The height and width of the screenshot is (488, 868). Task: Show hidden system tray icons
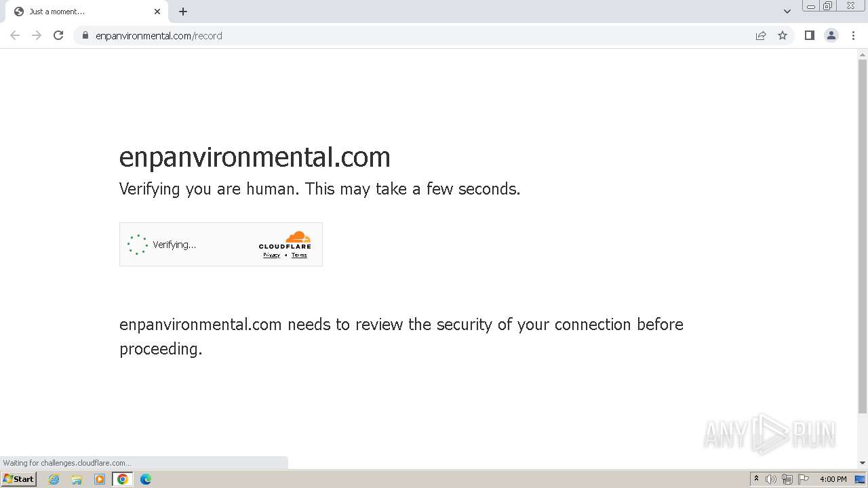tap(756, 479)
